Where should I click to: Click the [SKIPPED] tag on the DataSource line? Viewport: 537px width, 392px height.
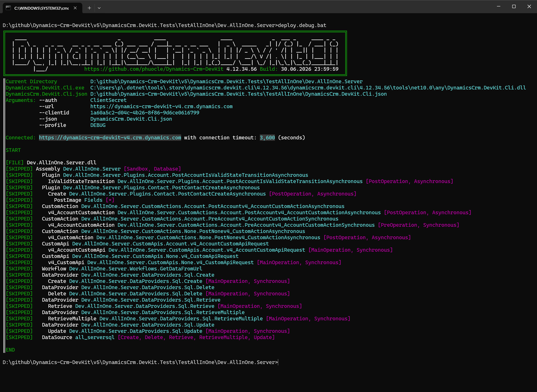coord(19,337)
